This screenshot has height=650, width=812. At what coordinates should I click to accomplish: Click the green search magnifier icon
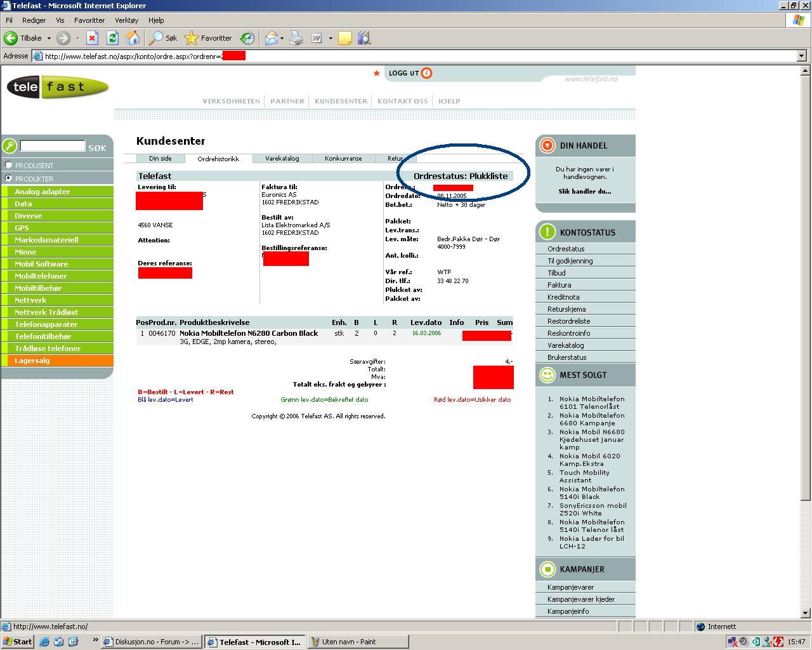click(x=10, y=147)
